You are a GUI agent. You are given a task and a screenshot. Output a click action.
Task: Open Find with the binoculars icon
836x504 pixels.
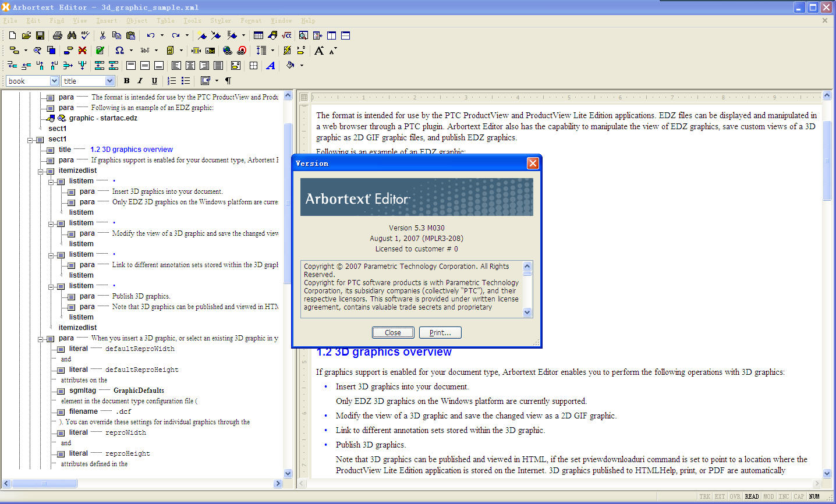click(x=72, y=36)
